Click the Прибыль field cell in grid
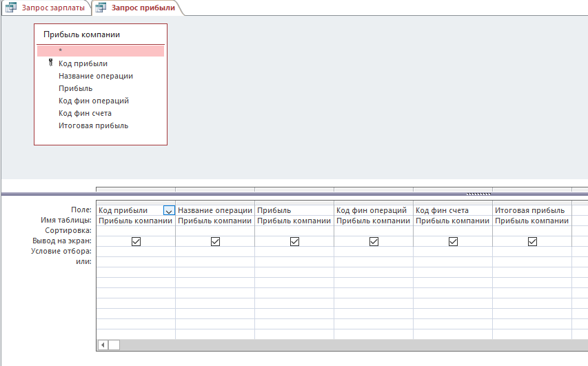This screenshot has height=366, width=588. (x=294, y=210)
